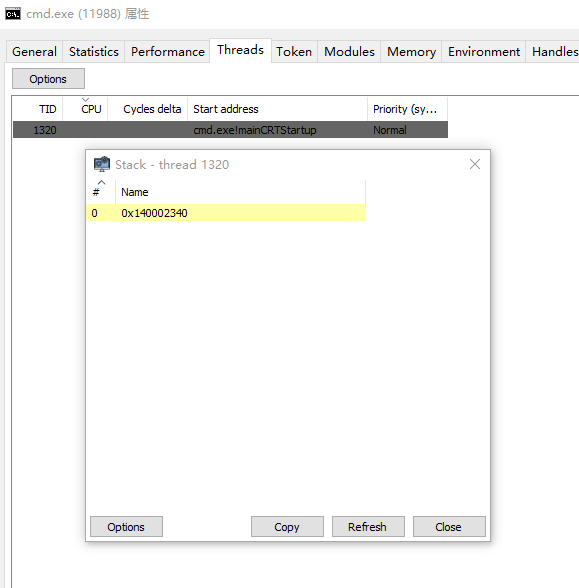This screenshot has height=588, width=579.
Task: Select the Threads tab
Action: pos(240,50)
